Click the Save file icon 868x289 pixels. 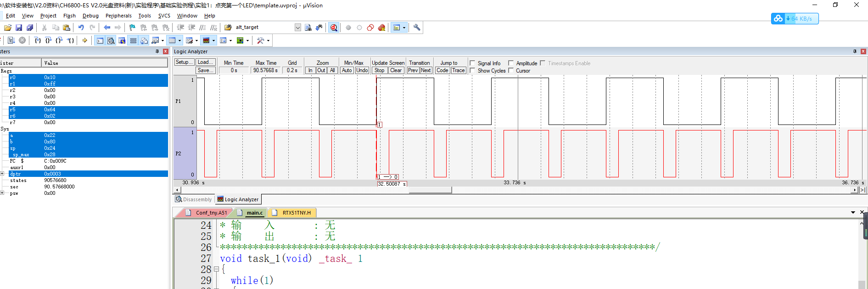pyautogui.click(x=19, y=28)
